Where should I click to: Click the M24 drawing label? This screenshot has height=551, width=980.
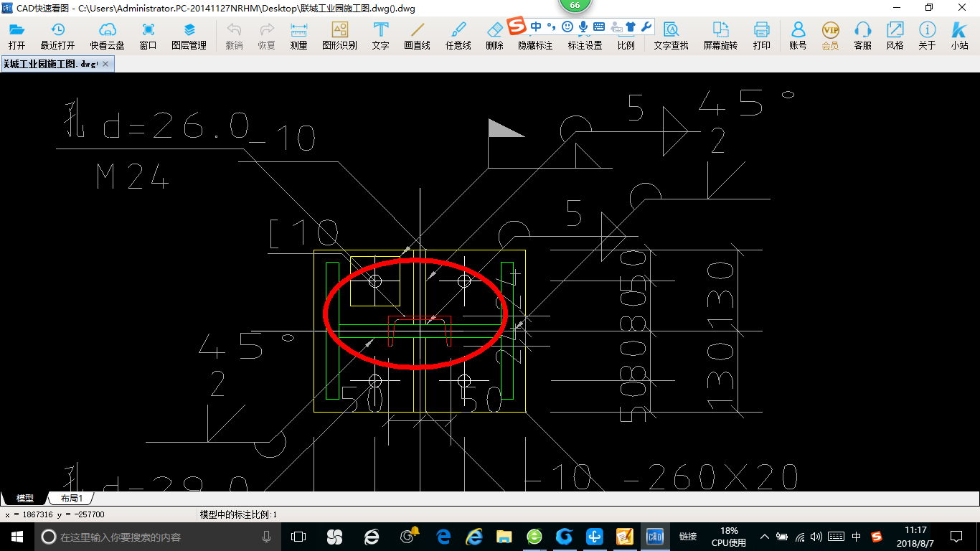(x=133, y=177)
